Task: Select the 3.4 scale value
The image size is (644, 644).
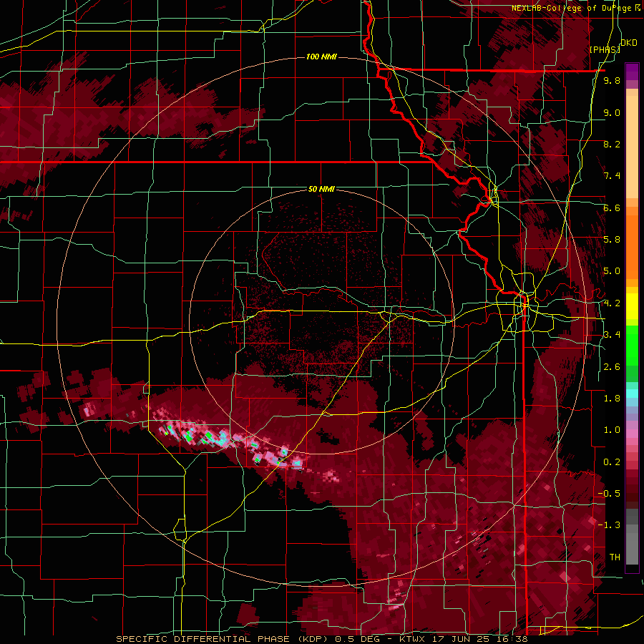Action: pyautogui.click(x=612, y=335)
